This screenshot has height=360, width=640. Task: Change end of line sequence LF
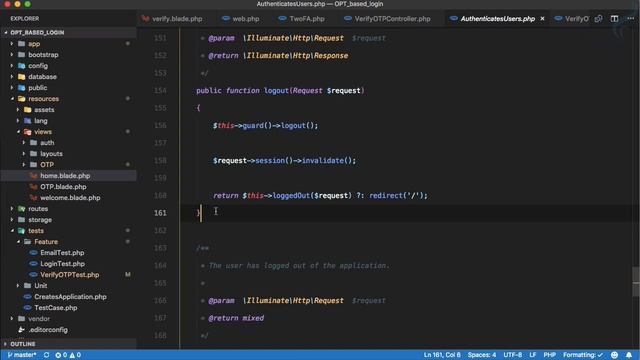coord(533,355)
